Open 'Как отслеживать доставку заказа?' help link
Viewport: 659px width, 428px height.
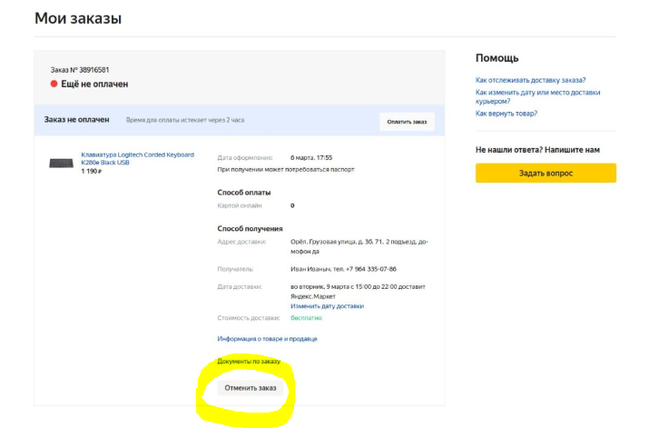coord(530,80)
